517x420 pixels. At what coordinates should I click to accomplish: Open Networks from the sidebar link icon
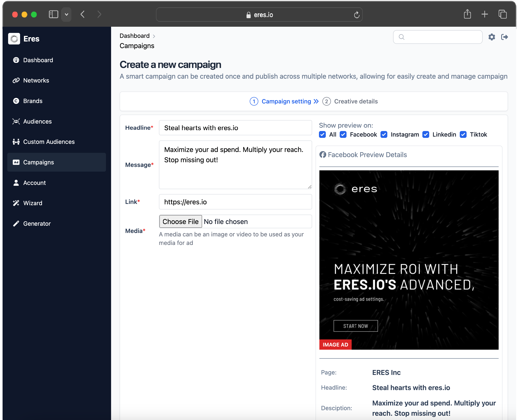16,80
